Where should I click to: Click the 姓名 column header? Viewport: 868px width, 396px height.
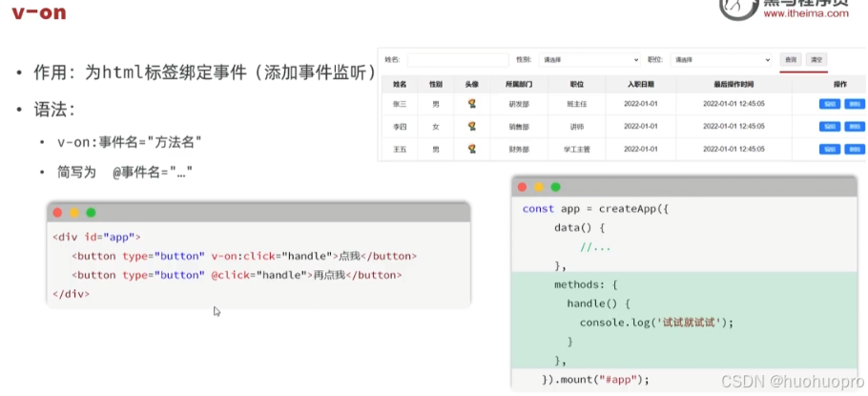(400, 84)
